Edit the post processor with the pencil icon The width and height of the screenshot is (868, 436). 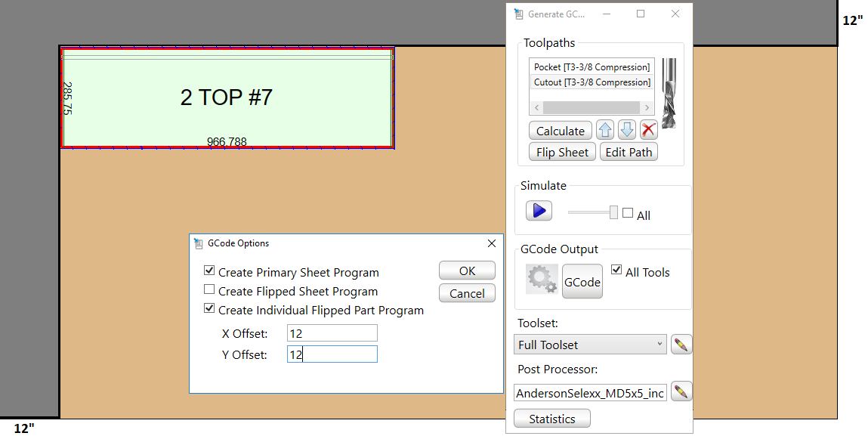pyautogui.click(x=681, y=391)
